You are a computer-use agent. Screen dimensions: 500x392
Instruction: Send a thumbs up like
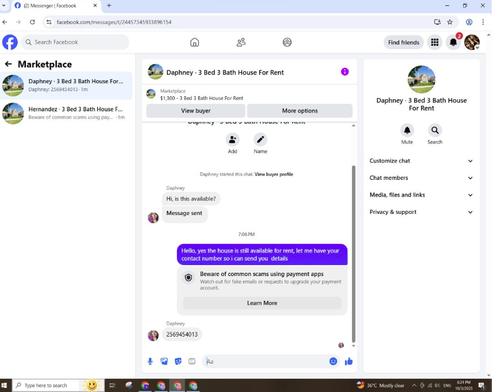click(349, 361)
